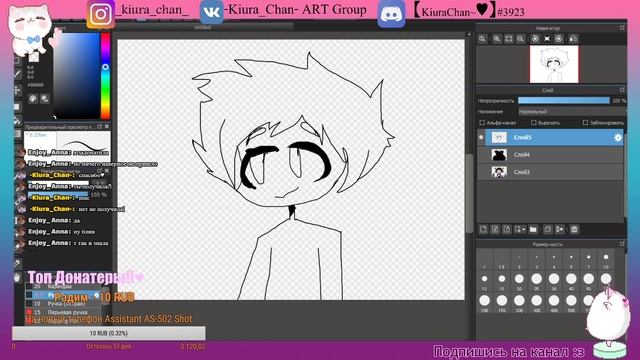This screenshot has height=360, width=640.
Task: Choose brush size 50
Action: pos(589,282)
